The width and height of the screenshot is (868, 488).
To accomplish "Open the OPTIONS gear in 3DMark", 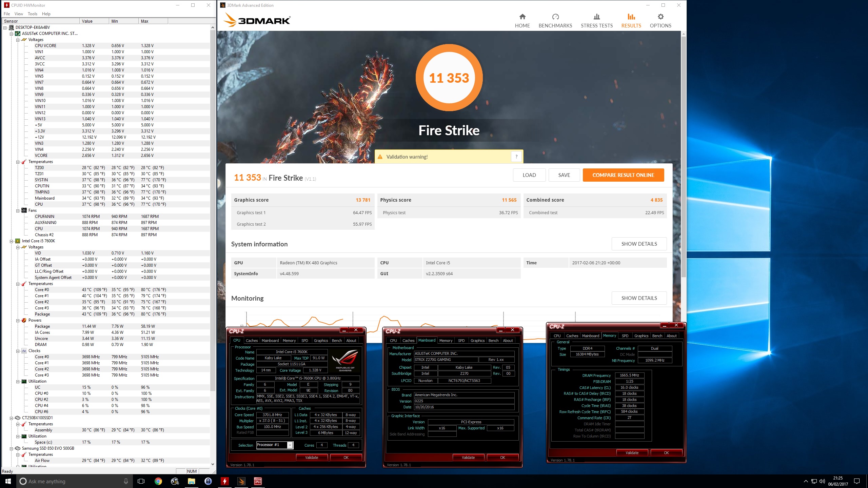I will (x=660, y=21).
